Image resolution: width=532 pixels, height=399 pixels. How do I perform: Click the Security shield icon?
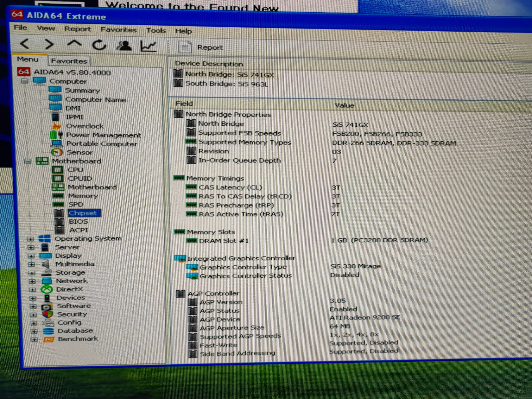coord(48,315)
